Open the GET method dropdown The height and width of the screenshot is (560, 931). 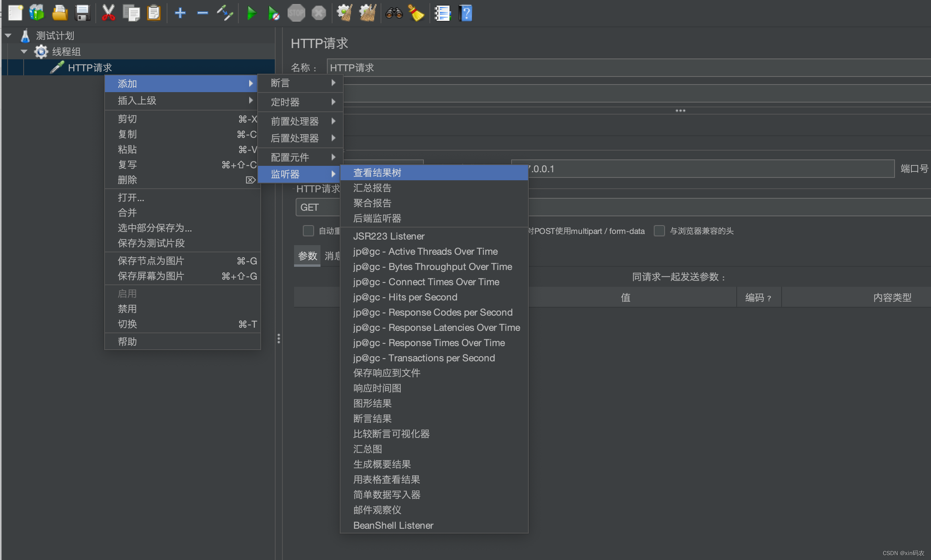[x=316, y=207]
